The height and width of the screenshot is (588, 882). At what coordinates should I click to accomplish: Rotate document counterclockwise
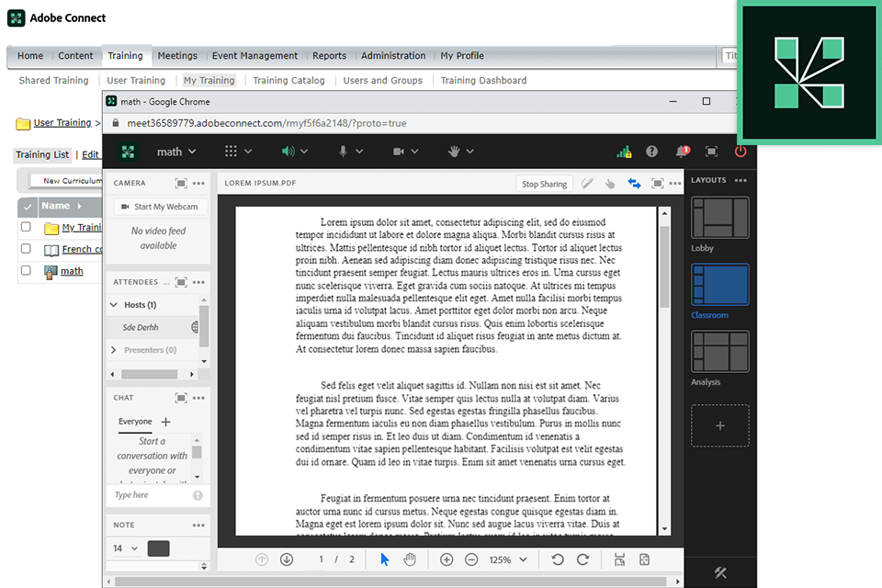point(558,560)
